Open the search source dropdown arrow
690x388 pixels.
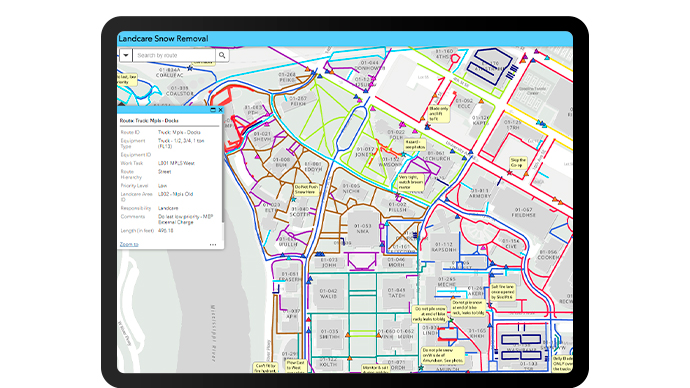(x=126, y=55)
